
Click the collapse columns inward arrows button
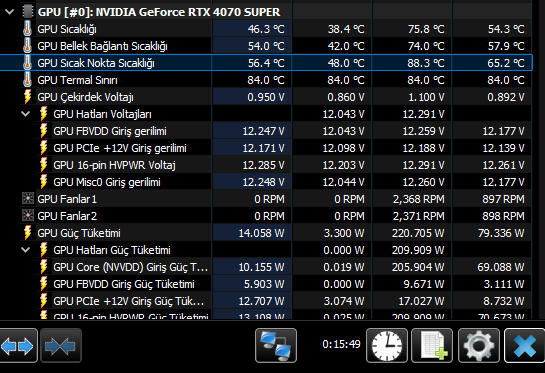coord(61,346)
